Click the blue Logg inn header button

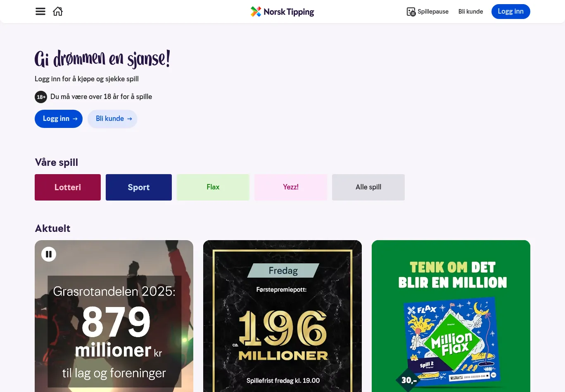coord(510,12)
